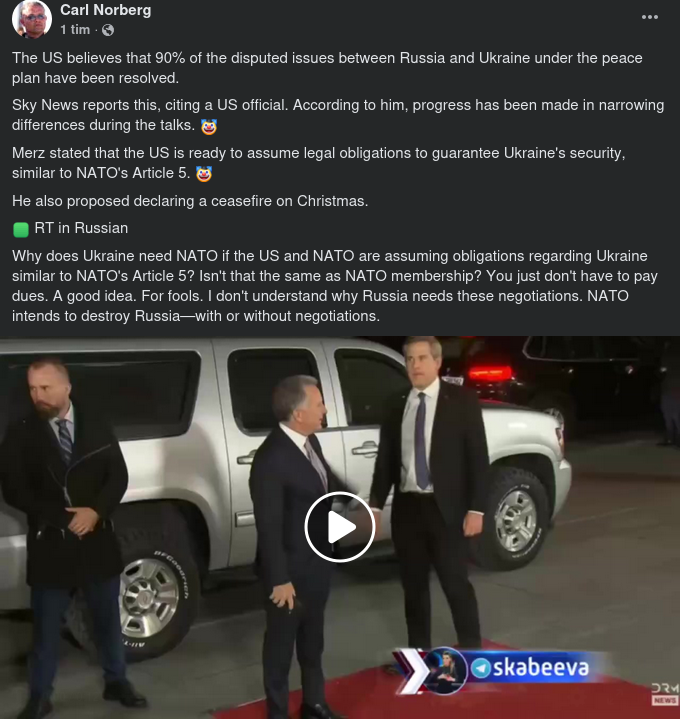Open Carl Norberg's profile picture
The width and height of the screenshot is (680, 719).
pos(32,19)
